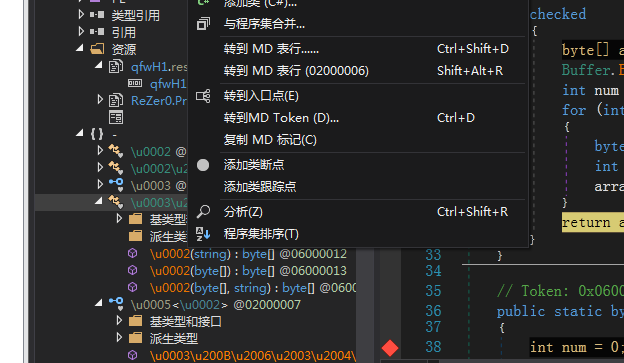The image size is (624, 363).
Task: Click the A-Z sort assemblies icon
Action: coord(203,234)
